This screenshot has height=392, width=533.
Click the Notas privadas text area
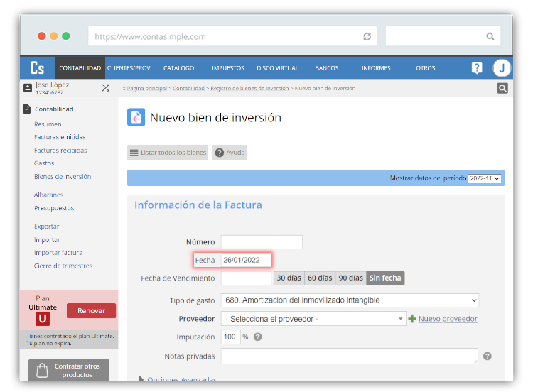(350, 356)
